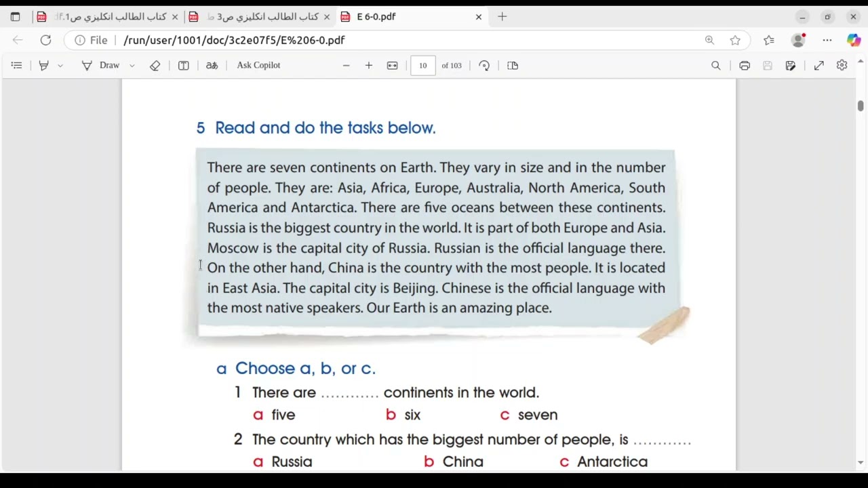Screen dimensions: 868x488
Task: Enter full screen mode
Action: tap(818, 65)
